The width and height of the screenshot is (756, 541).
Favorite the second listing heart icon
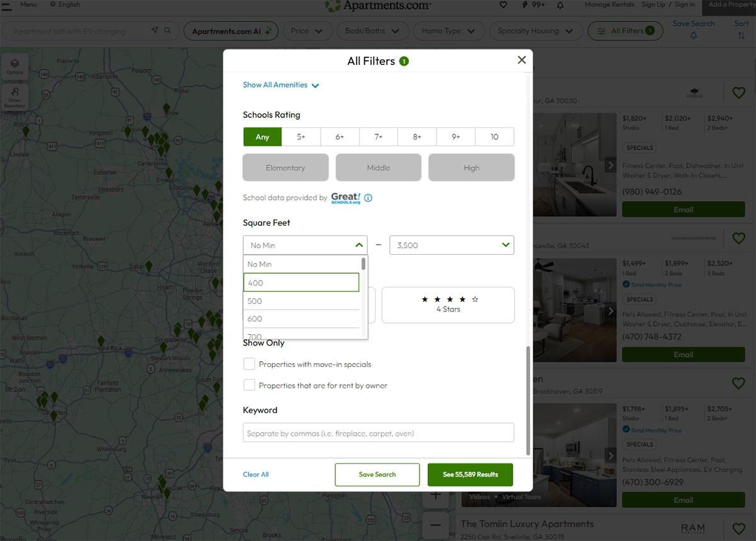(x=738, y=238)
